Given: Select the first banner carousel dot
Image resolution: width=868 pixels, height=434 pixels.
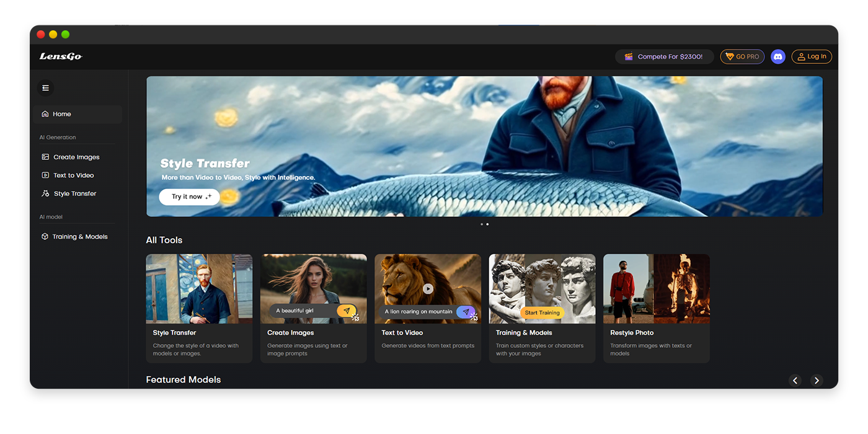Looking at the screenshot, I should tap(482, 224).
